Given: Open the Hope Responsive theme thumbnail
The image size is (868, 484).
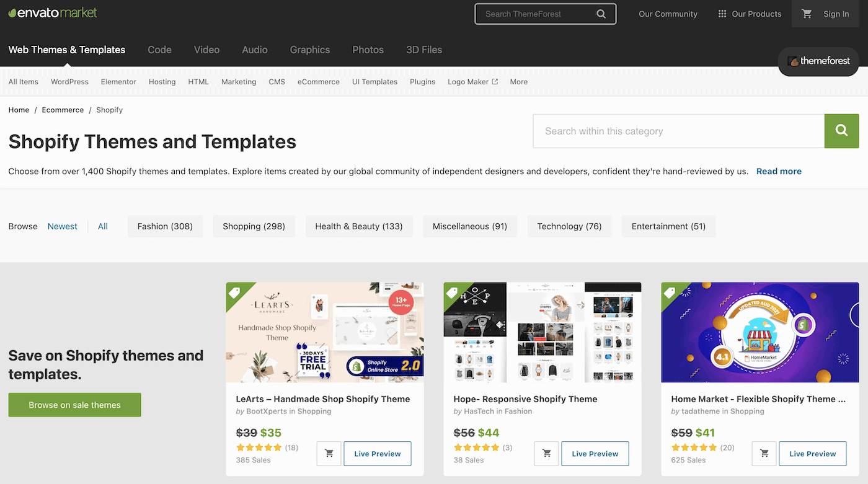Looking at the screenshot, I should 542,332.
